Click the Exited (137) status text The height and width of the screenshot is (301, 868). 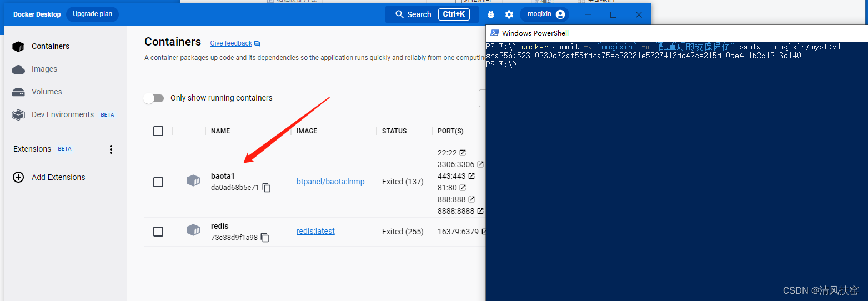tap(403, 182)
